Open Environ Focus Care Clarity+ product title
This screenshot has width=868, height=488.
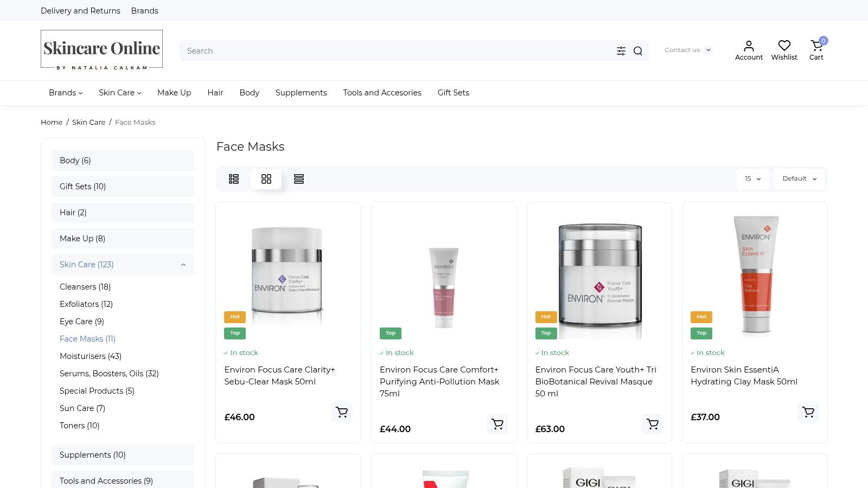point(279,376)
